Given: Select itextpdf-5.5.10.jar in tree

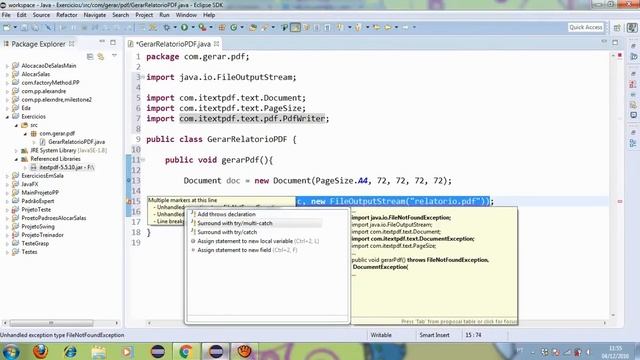Looking at the screenshot, I should click(67, 167).
